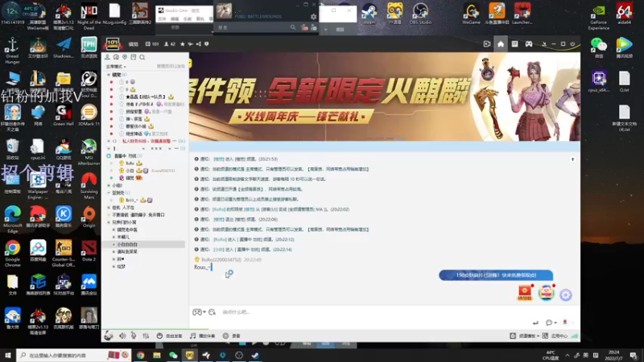Open the list page icon beside home
This screenshot has width=644, height=362.
514,44
